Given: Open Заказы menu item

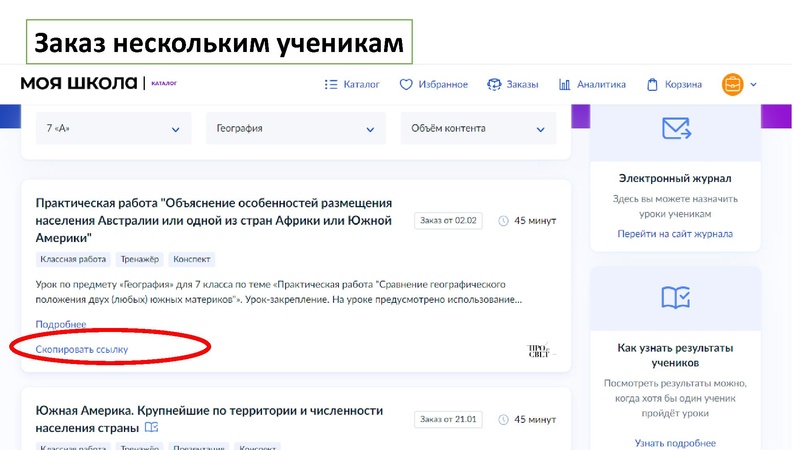Looking at the screenshot, I should (522, 85).
